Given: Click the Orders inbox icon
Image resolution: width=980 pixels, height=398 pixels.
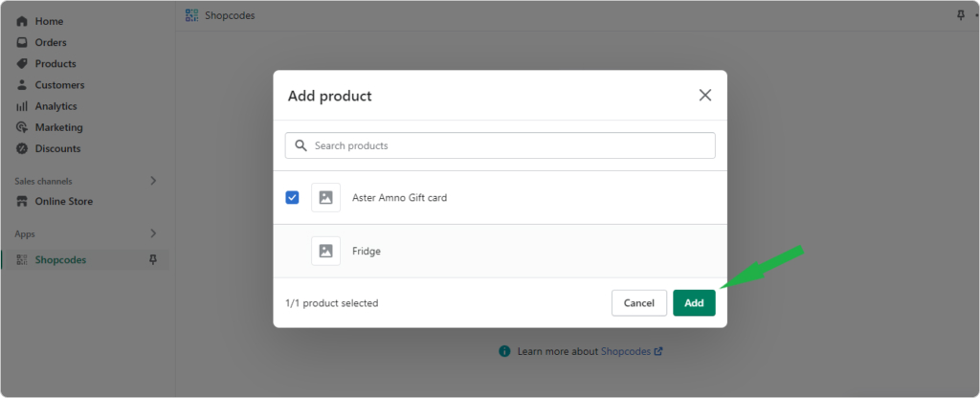Looking at the screenshot, I should (22, 42).
